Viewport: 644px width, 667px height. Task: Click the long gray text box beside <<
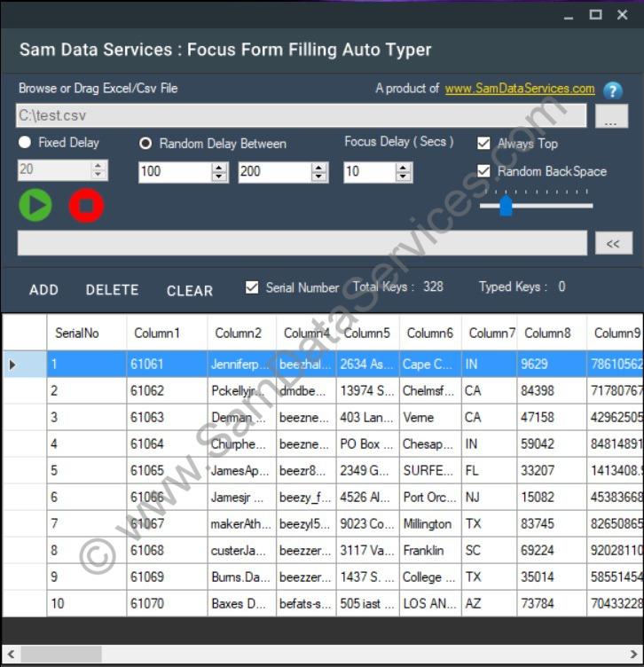coord(302,243)
